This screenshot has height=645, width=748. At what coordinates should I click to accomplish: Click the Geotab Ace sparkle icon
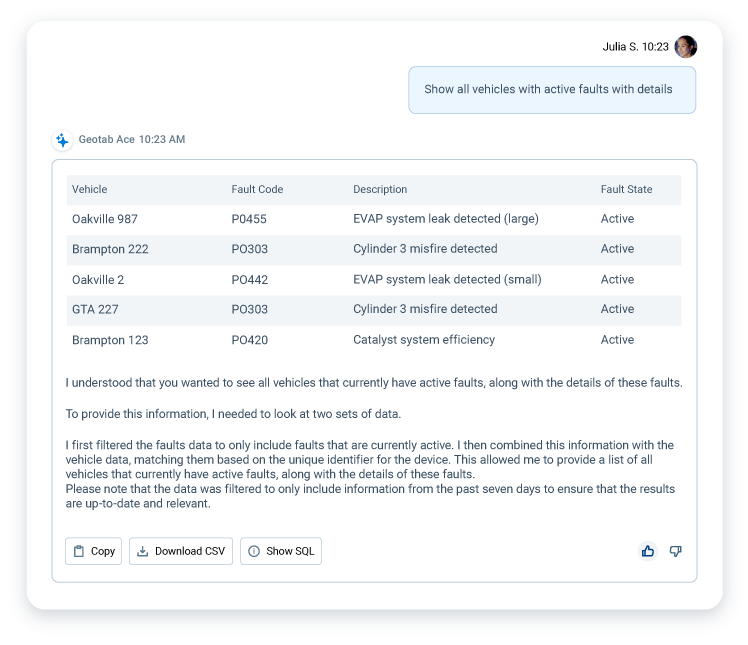click(62, 140)
